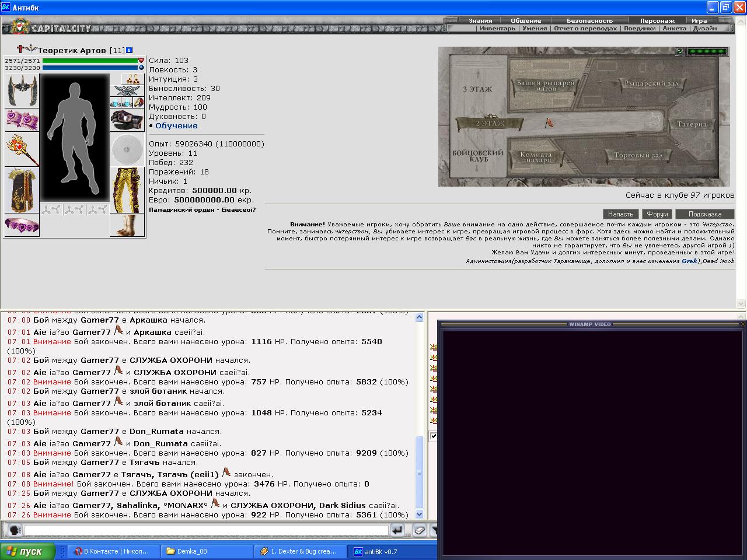The image size is (747, 560).
Task: Click the winged helmet equipment slot
Action: pos(22,90)
